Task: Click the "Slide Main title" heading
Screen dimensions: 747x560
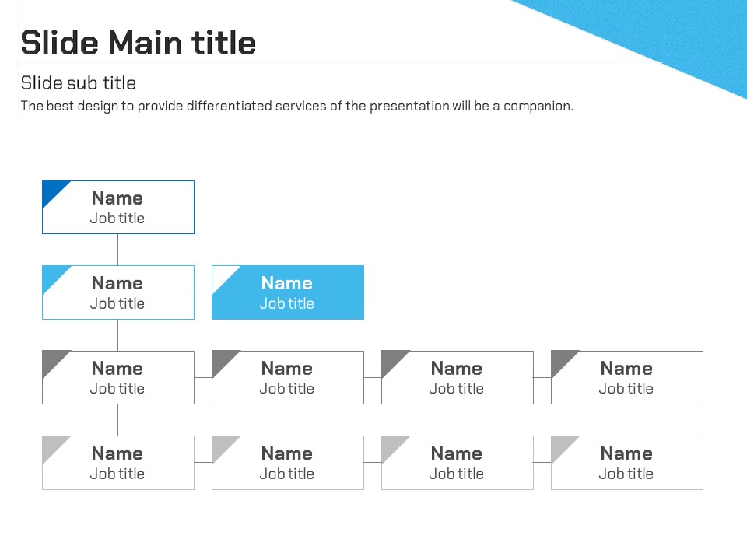Action: (139, 43)
